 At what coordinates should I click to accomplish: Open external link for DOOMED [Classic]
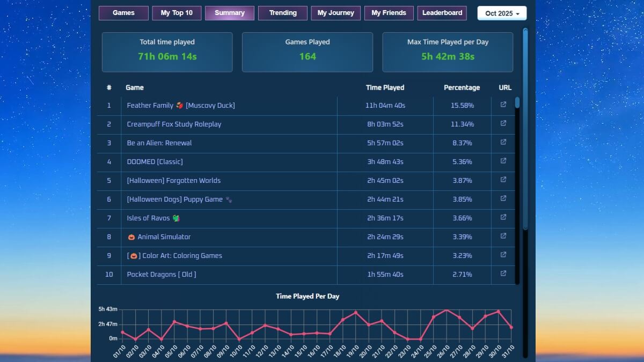(503, 161)
